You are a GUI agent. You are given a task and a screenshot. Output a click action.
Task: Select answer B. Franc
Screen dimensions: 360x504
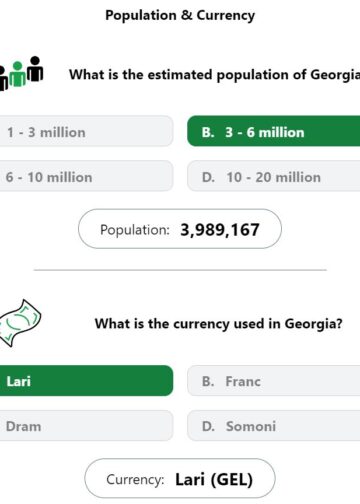pos(273,381)
